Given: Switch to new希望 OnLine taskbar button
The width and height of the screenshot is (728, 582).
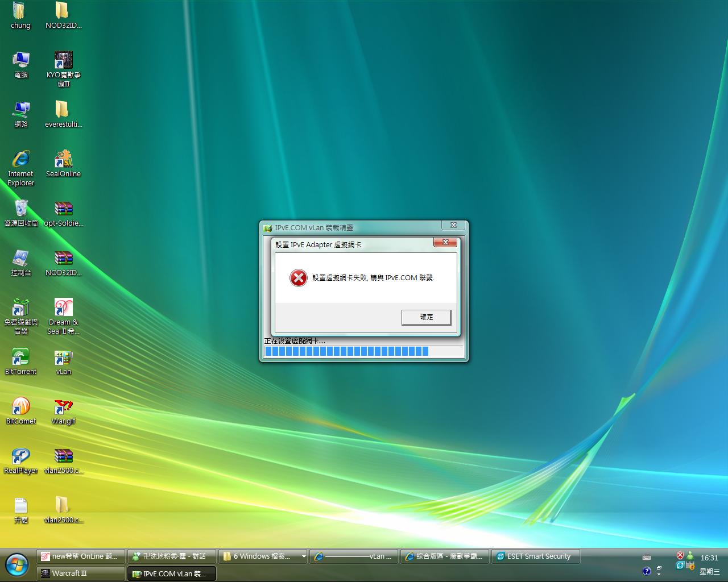Looking at the screenshot, I should [81, 556].
